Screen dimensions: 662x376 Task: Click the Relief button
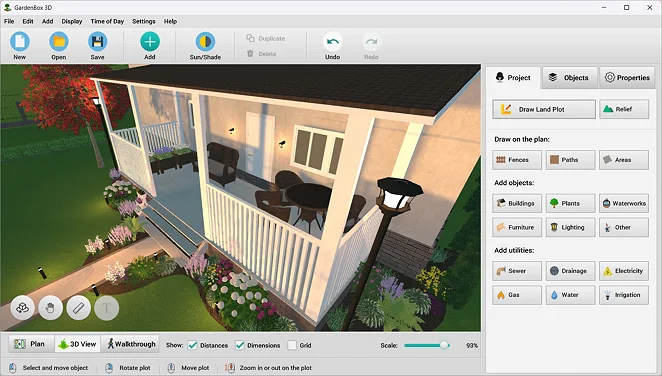coord(624,109)
